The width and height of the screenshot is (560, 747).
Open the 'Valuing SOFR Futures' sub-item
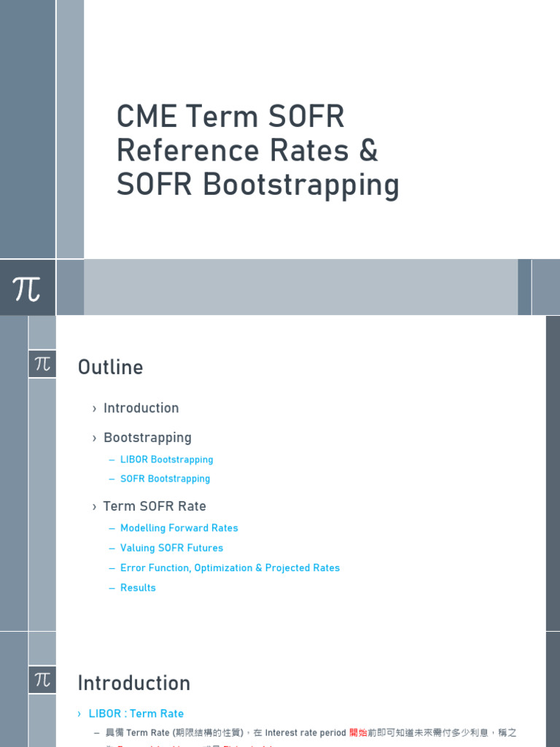(x=172, y=548)
